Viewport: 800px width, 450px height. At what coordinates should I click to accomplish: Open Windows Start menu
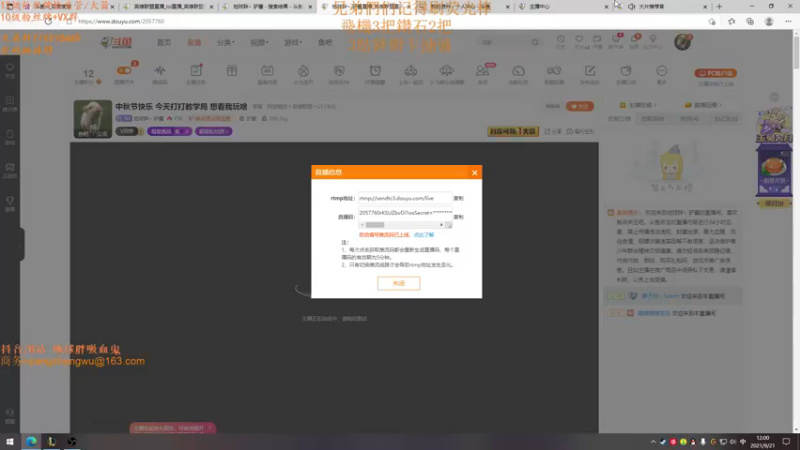[10, 441]
